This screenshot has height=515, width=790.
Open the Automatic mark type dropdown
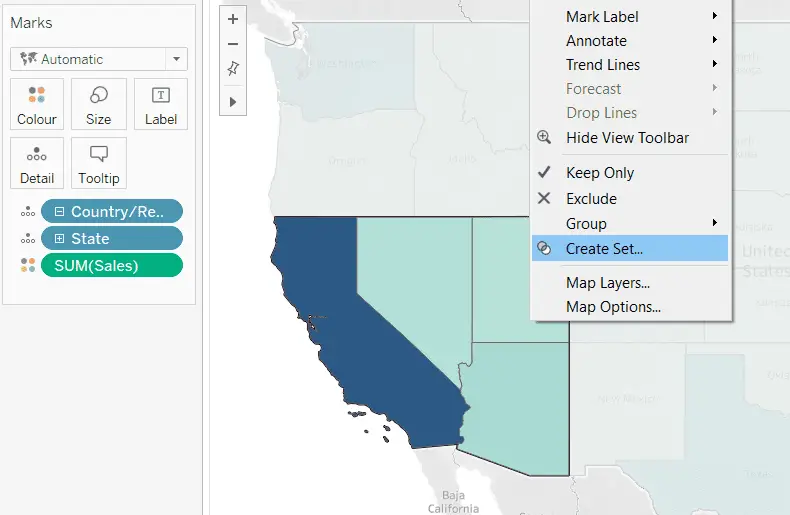(x=99, y=59)
